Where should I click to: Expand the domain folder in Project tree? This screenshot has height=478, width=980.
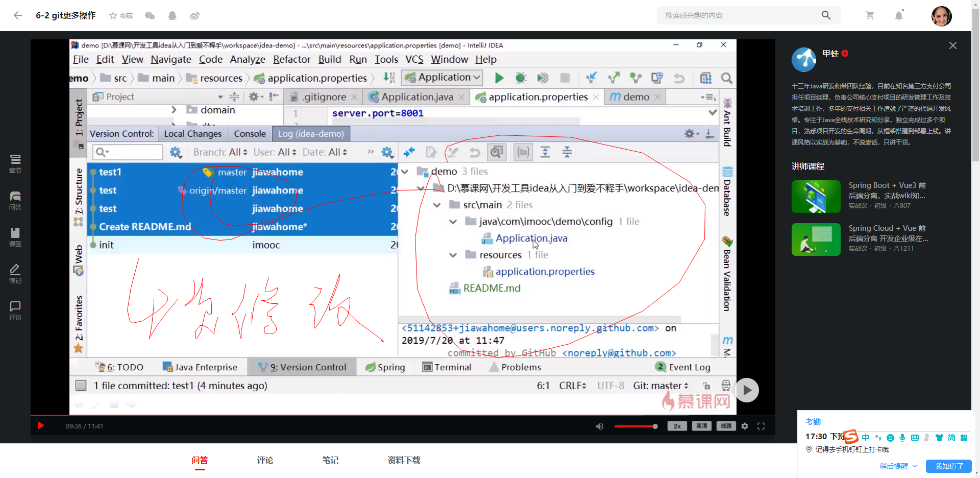(x=174, y=110)
